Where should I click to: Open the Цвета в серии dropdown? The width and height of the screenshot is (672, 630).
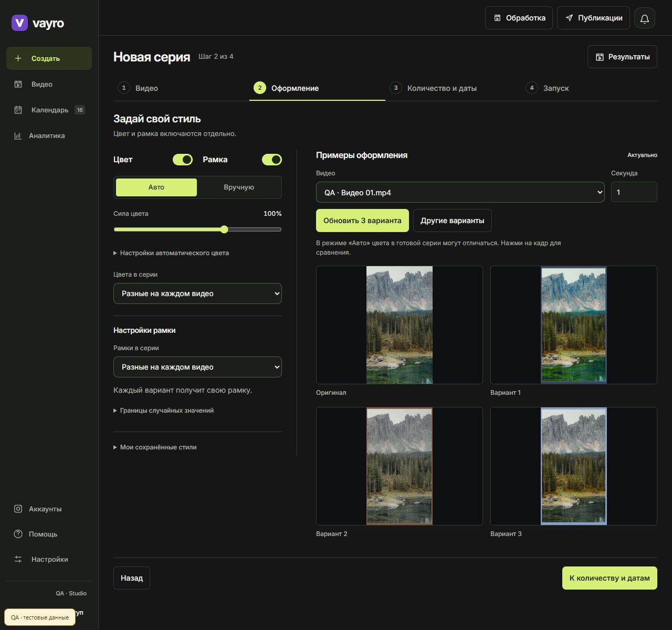tap(197, 293)
